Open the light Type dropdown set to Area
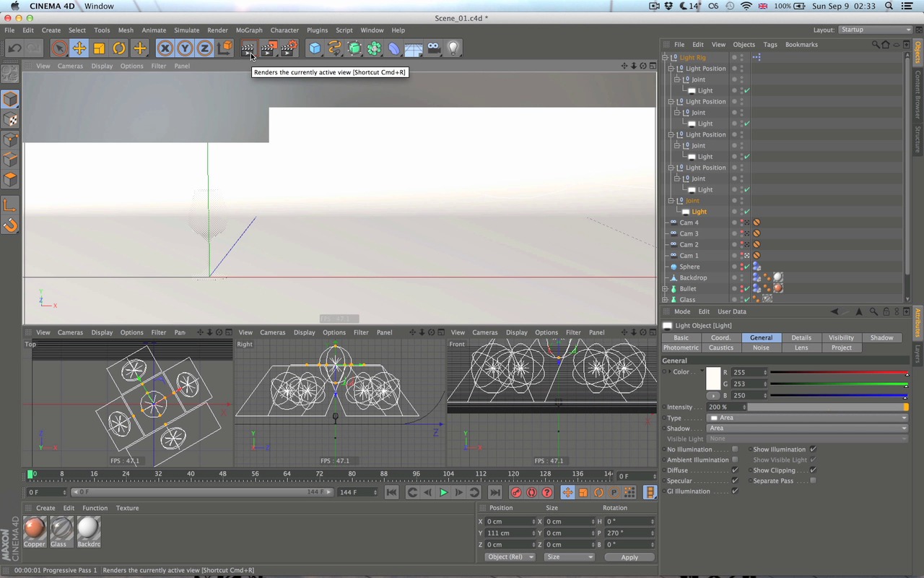 click(x=807, y=418)
